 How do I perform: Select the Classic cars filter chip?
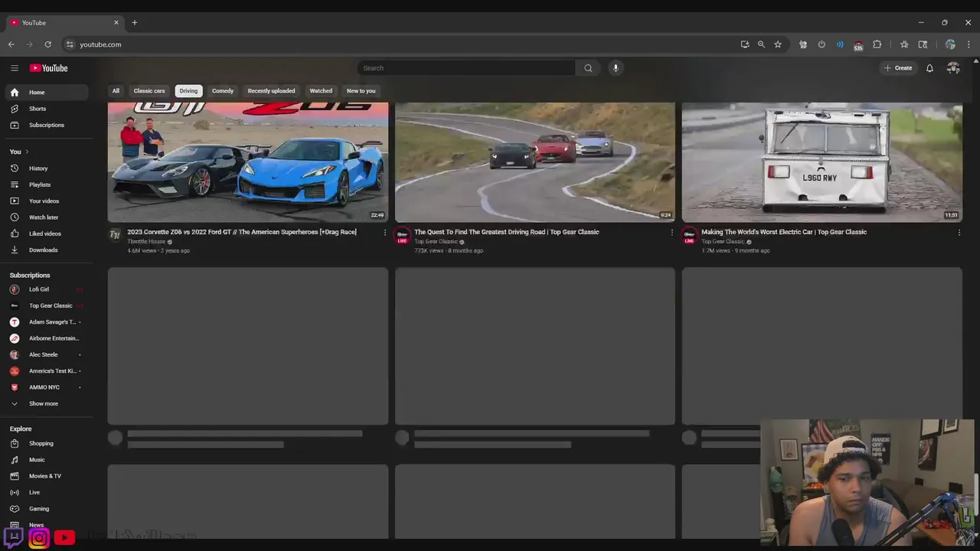[x=149, y=91]
